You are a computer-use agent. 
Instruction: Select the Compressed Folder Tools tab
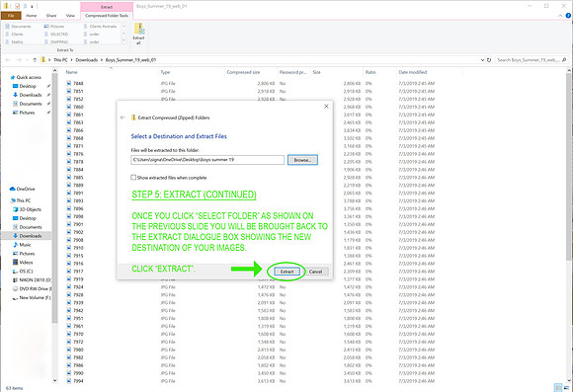(107, 16)
